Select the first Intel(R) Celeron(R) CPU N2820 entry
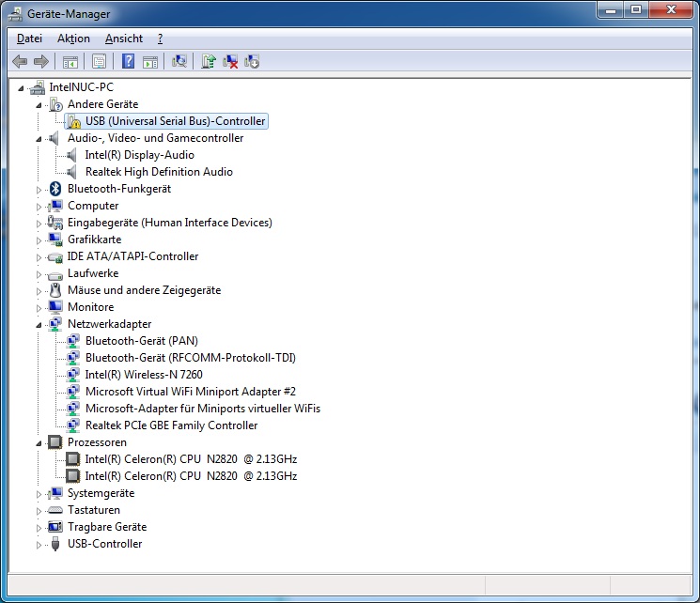Screen dimensions: 700x603 click(191, 459)
